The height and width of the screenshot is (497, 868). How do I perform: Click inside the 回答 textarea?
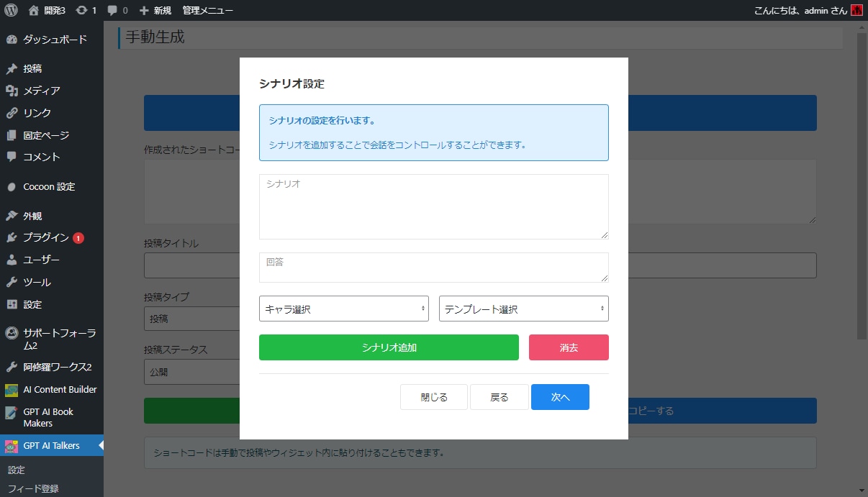click(x=434, y=268)
